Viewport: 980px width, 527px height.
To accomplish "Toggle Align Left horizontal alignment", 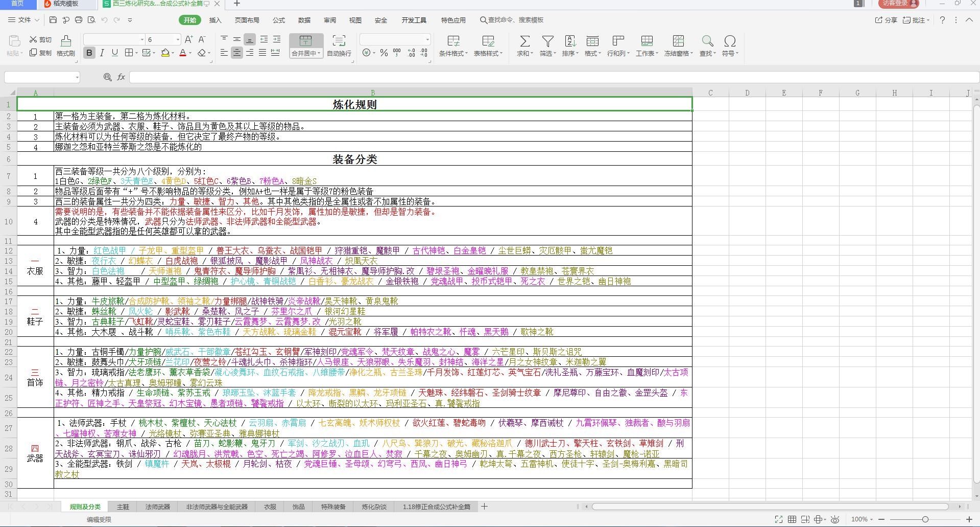I will tap(224, 53).
